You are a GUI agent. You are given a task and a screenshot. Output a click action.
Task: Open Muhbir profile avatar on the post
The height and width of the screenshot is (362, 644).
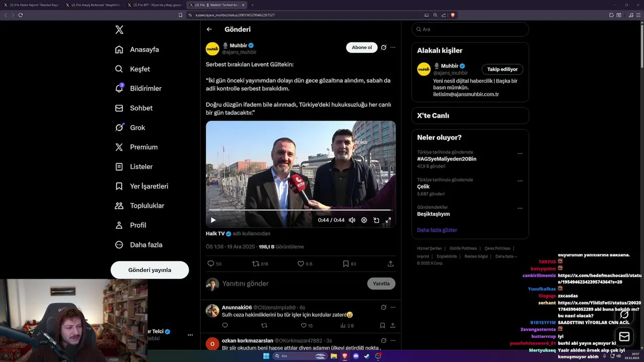[212, 49]
